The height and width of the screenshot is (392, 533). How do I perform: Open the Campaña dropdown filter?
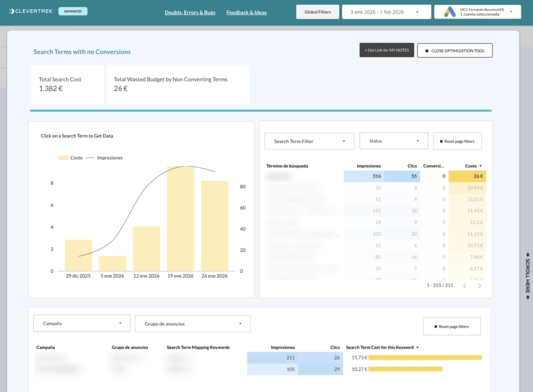tap(81, 323)
